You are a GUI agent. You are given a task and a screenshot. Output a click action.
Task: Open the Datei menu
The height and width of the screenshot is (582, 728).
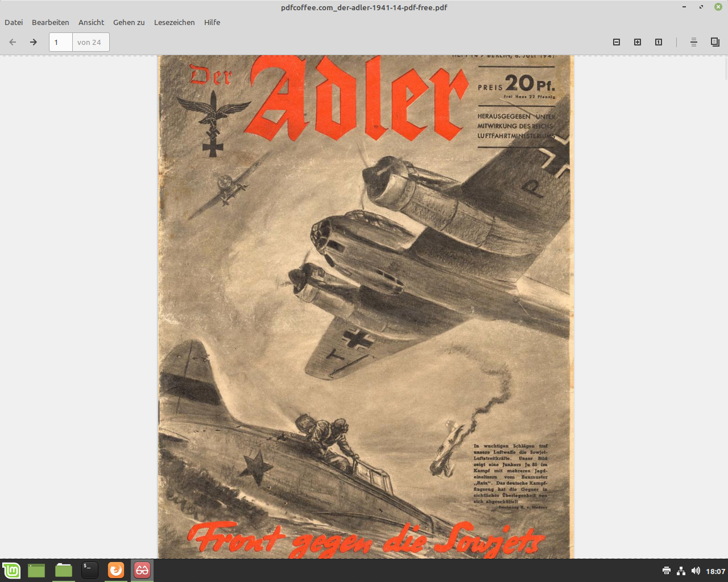(14, 22)
